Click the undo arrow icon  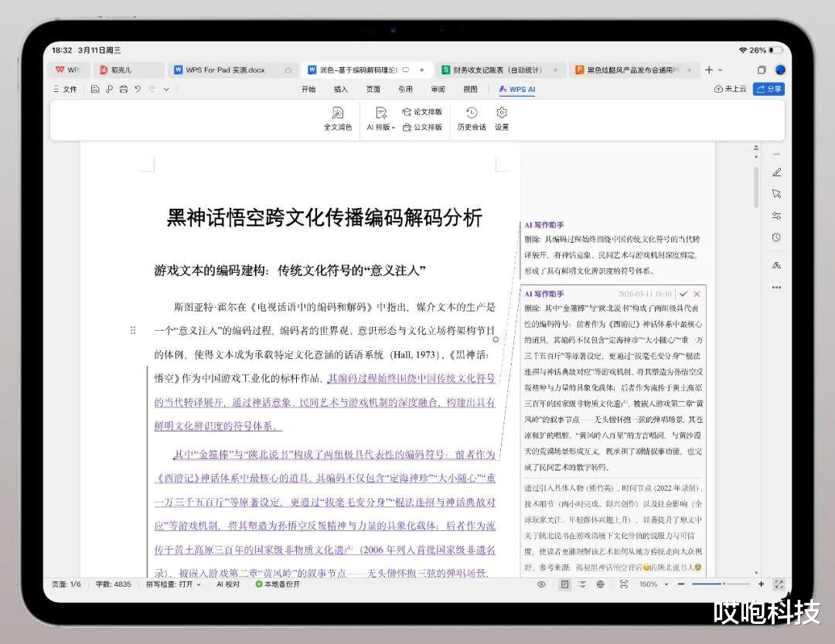[138, 89]
